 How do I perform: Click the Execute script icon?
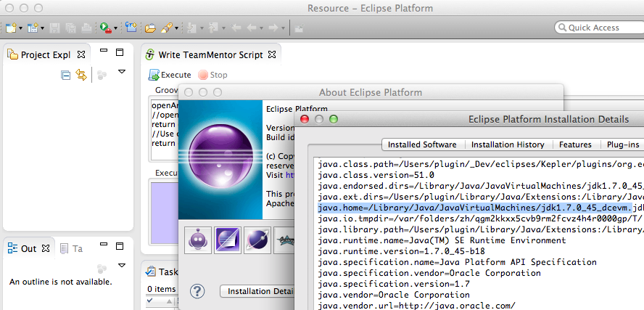(154, 75)
